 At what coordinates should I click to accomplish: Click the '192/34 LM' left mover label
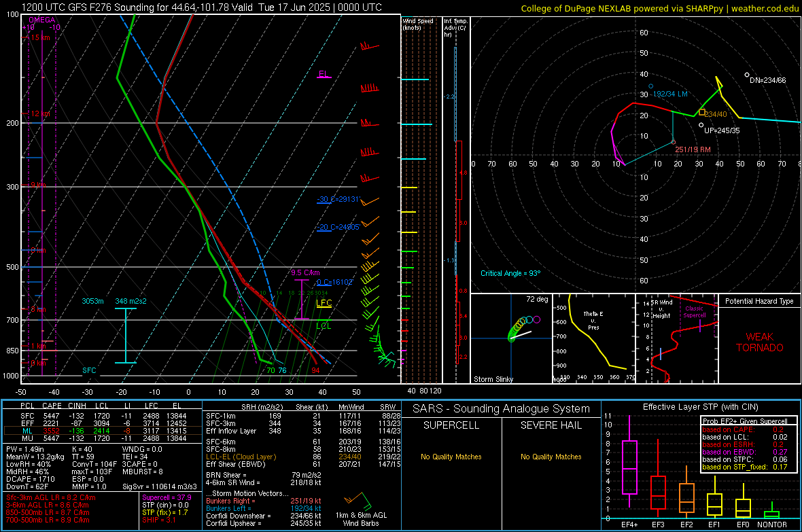click(x=671, y=94)
